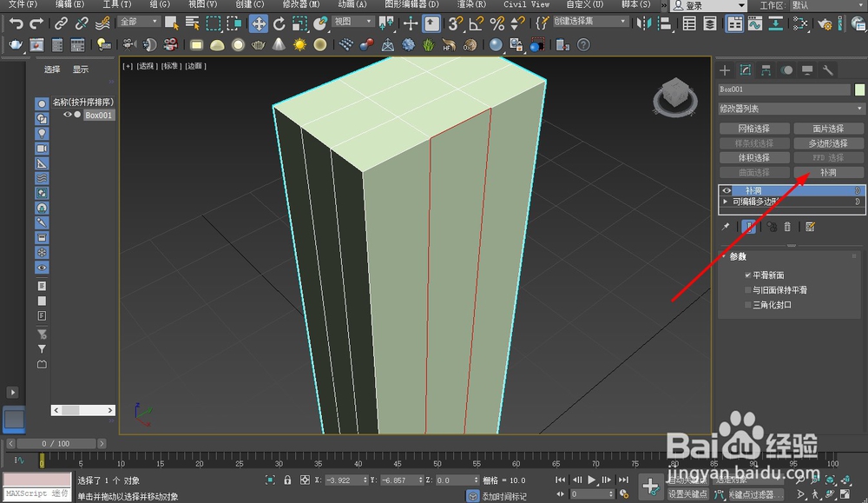Switch to the Hierarchy panel tab
The width and height of the screenshot is (868, 503).
[766, 70]
